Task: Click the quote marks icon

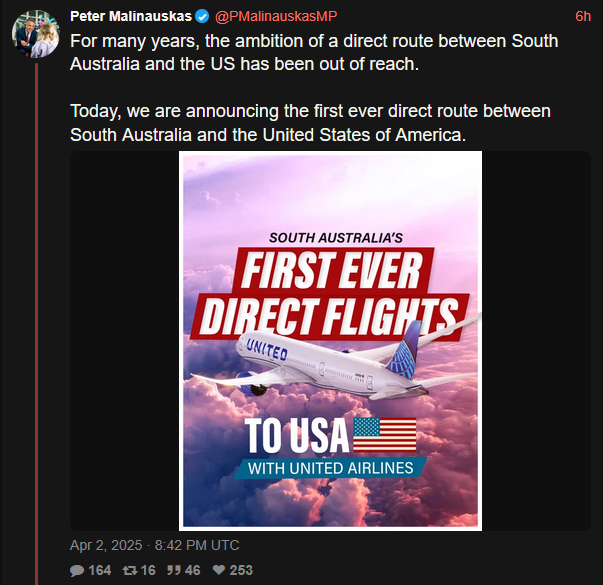Action: point(173,570)
